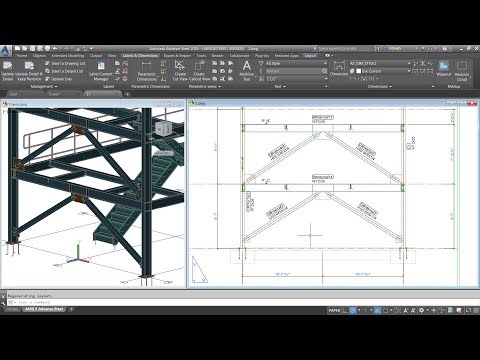Select the Wipeout tool

443,69
